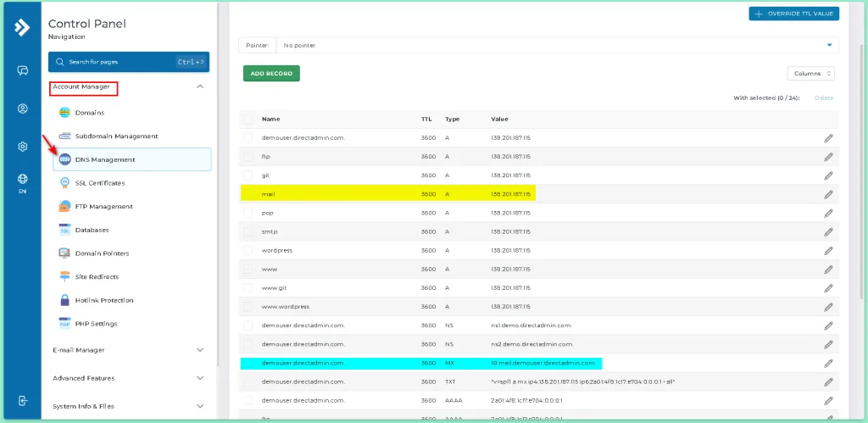This screenshot has width=868, height=423.
Task: Collapse the Account Manager section
Action: (x=200, y=86)
